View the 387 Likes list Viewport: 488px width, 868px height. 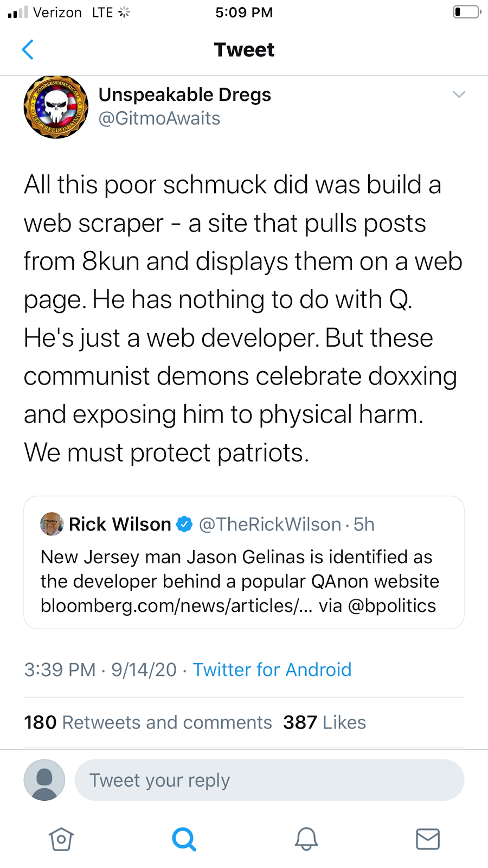click(324, 723)
